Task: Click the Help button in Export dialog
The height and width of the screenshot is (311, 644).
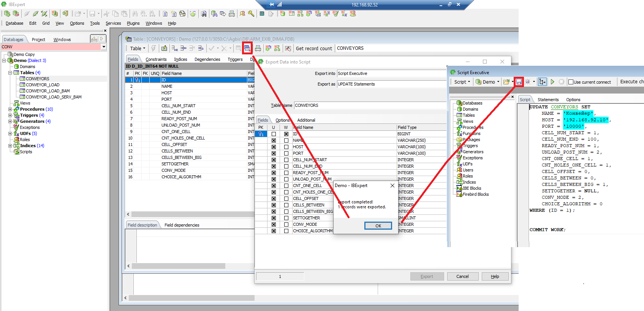Action: [495, 276]
